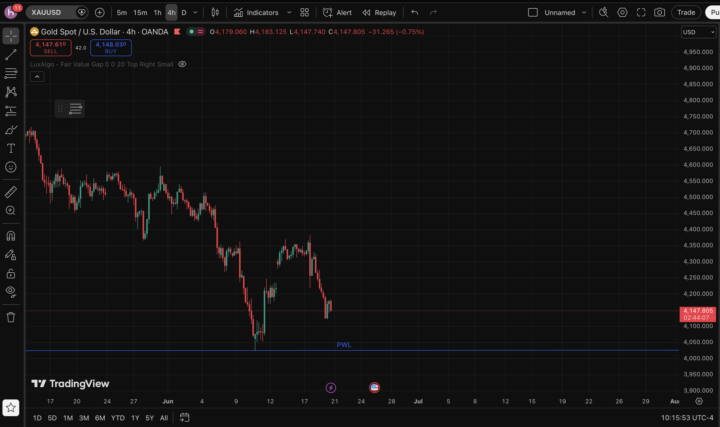Image resolution: width=720 pixels, height=427 pixels.
Task: Set date range to 1D
Action: [37, 418]
